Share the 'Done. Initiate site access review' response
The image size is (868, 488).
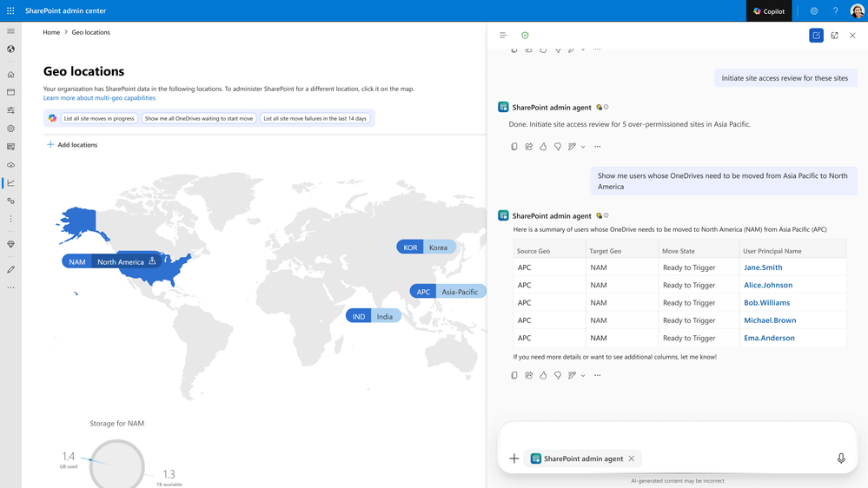528,147
